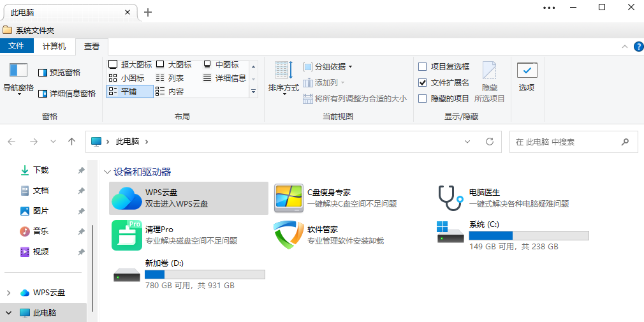Add a new tab with plus button

coord(148,12)
